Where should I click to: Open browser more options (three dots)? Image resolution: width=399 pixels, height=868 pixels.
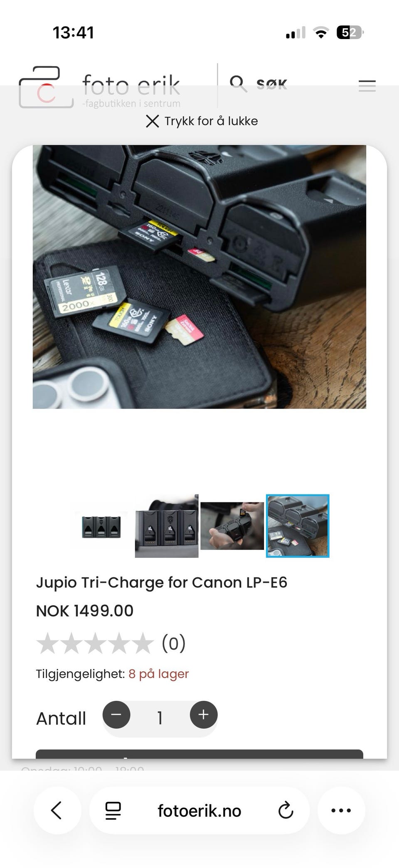pyautogui.click(x=341, y=810)
